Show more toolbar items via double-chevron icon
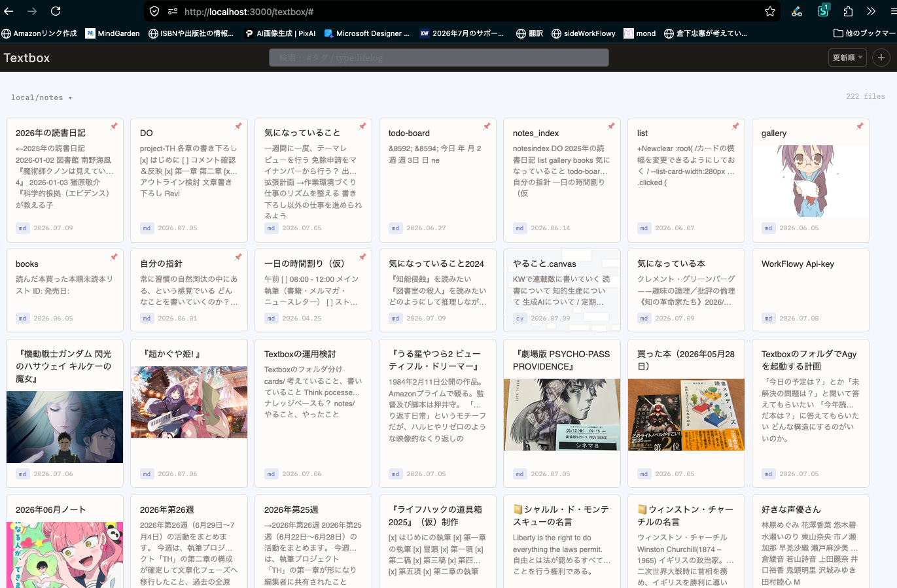The image size is (897, 588). click(871, 11)
